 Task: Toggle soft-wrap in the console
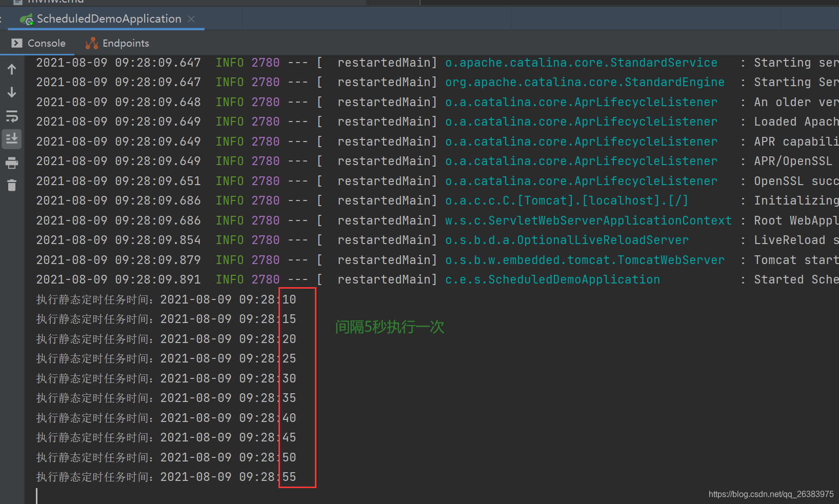coord(12,116)
